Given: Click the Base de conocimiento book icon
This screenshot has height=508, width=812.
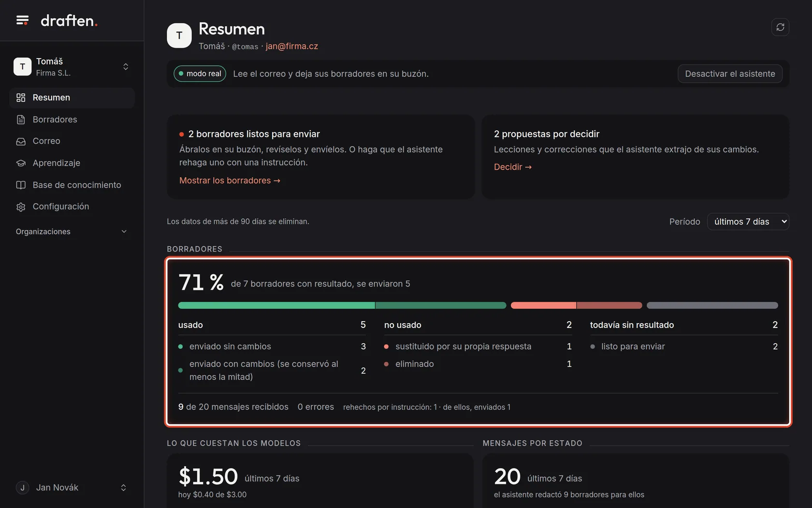Looking at the screenshot, I should 21,185.
